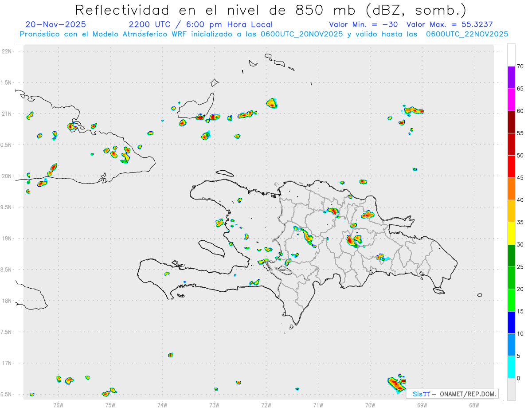
Task: Click the "6.5N" latitude axis label
Action: [x=7, y=394]
